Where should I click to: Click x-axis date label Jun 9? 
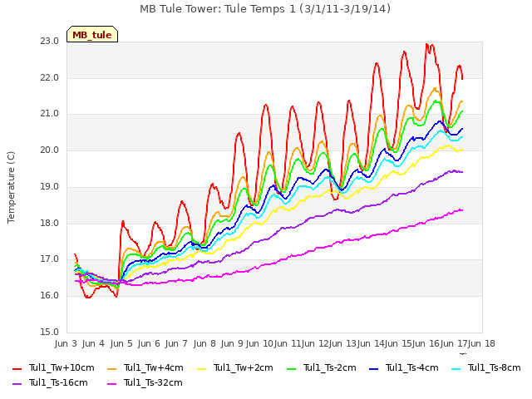pyautogui.click(x=232, y=343)
